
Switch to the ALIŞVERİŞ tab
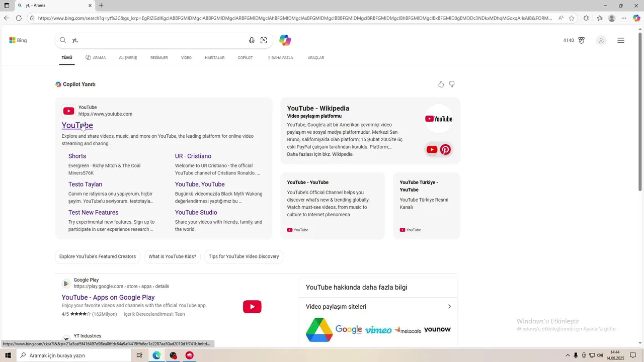(x=128, y=58)
